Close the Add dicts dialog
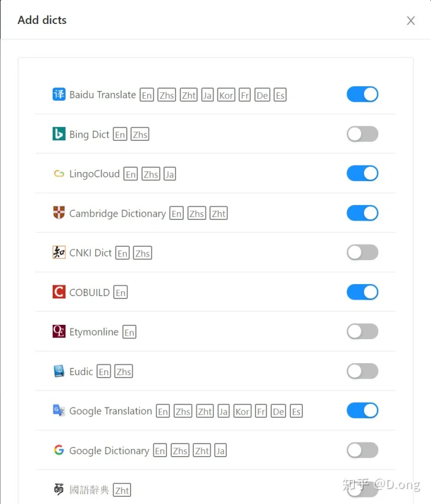 (x=411, y=20)
